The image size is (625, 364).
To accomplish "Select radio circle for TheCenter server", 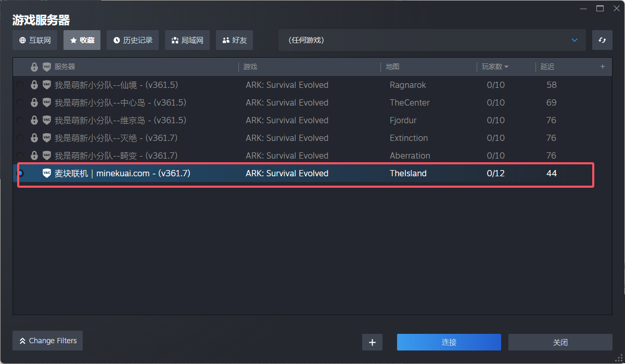I will coord(20,103).
